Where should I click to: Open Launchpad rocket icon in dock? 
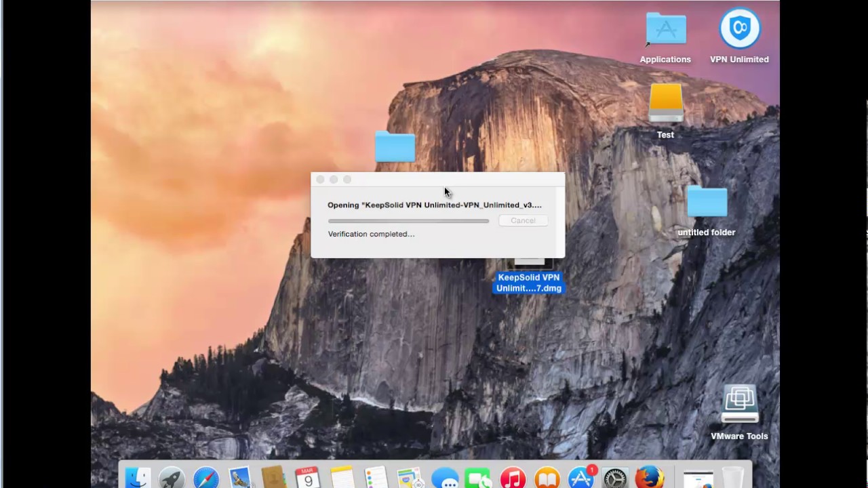pyautogui.click(x=172, y=479)
